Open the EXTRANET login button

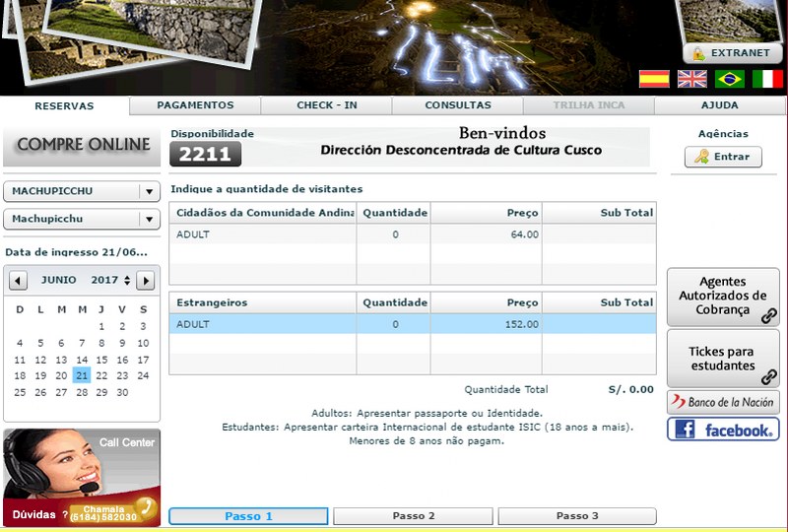tap(733, 53)
